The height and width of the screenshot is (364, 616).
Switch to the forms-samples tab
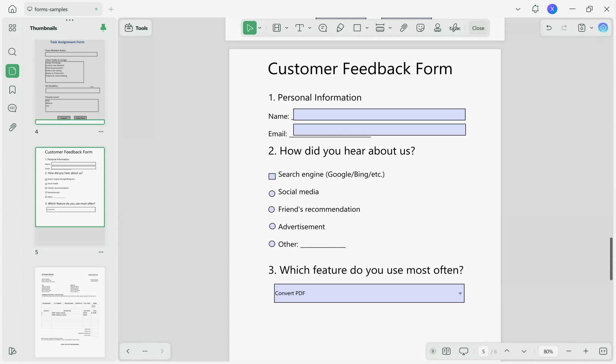(51, 9)
